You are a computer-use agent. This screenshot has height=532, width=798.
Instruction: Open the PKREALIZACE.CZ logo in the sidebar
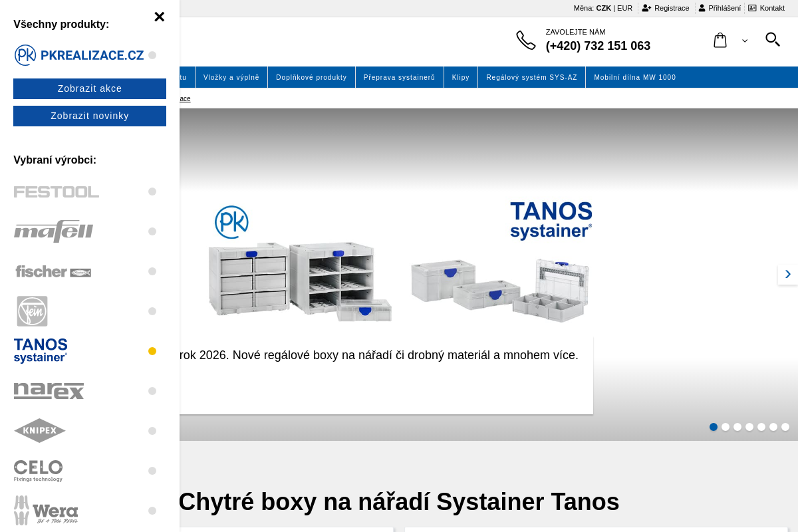(79, 55)
